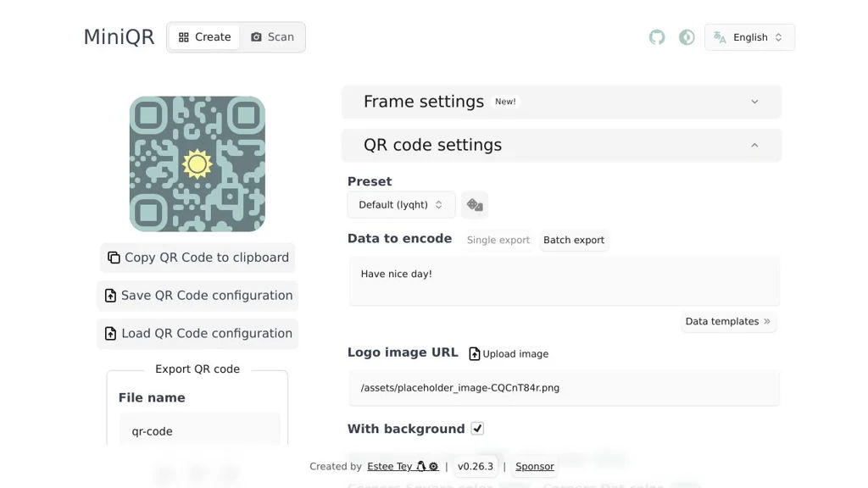The width and height of the screenshot is (868, 488).
Task: Collapse the QR code settings section
Action: tap(561, 145)
